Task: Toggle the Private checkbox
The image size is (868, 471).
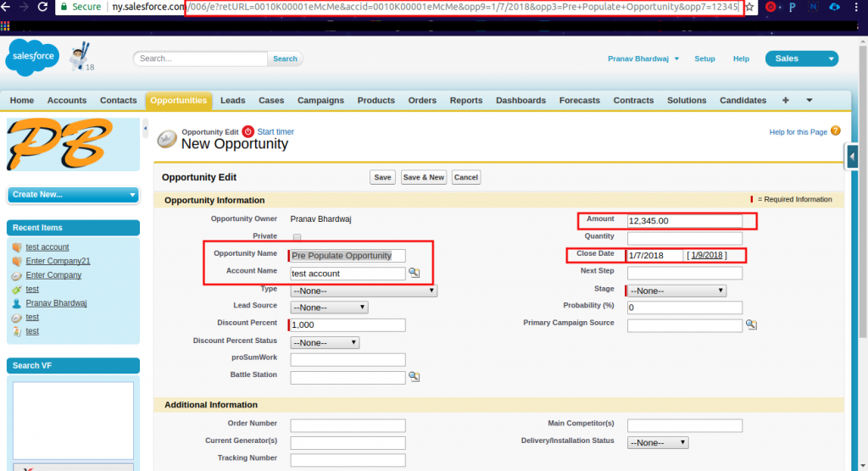Action: (298, 237)
